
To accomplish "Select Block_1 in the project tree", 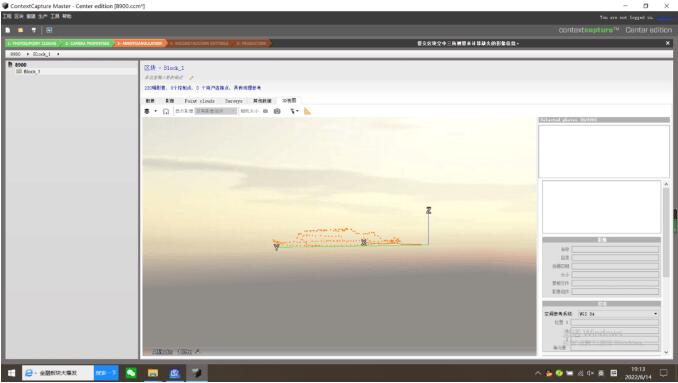I will [32, 71].
